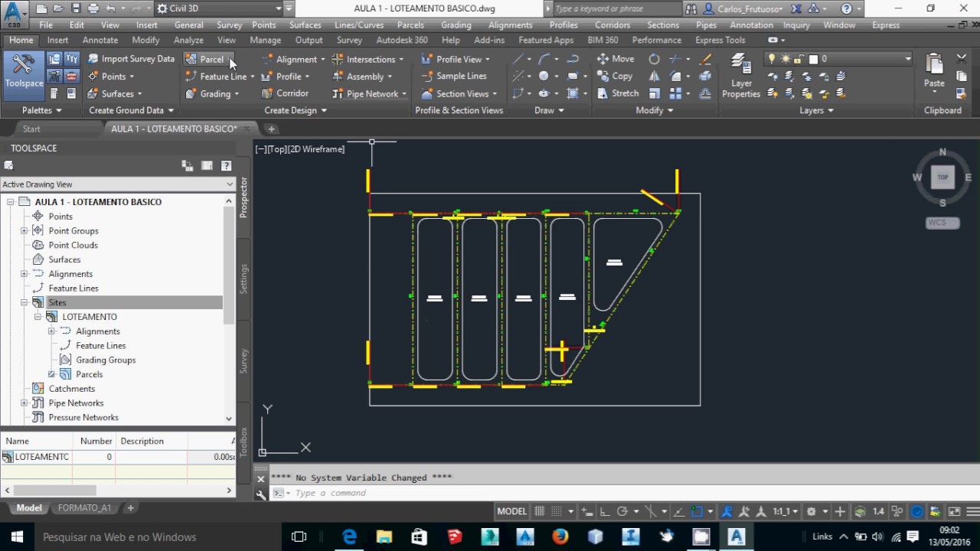The height and width of the screenshot is (551, 980).
Task: Click the Erase tool icon
Action: 706,59
